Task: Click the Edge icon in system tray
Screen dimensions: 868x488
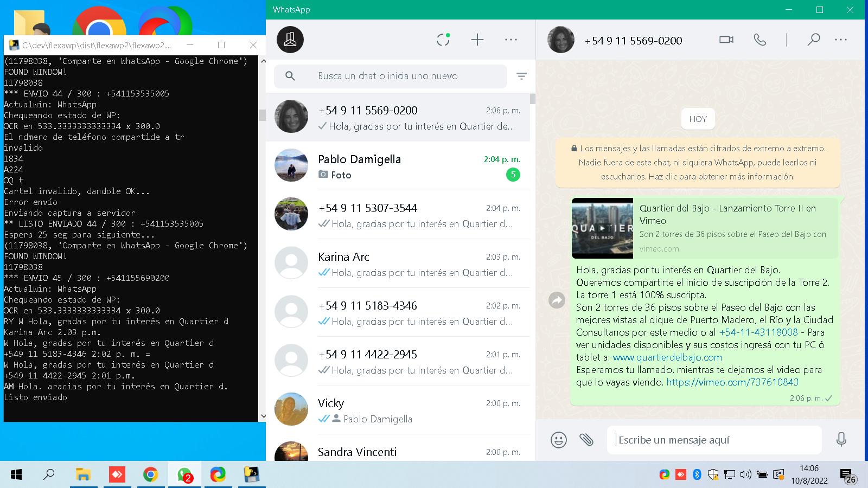Action: coord(664,475)
